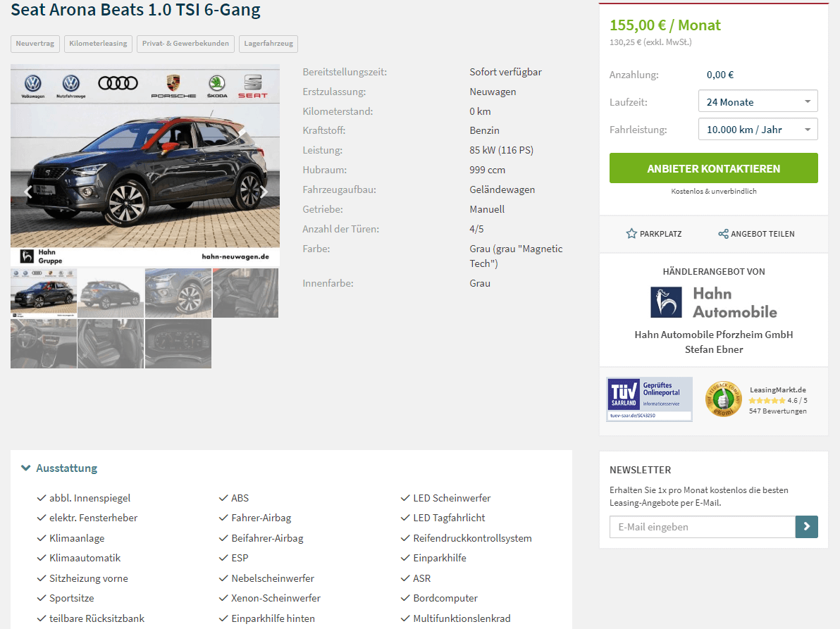
Task: Open the eKomi feedback rating seal
Action: coord(723,399)
